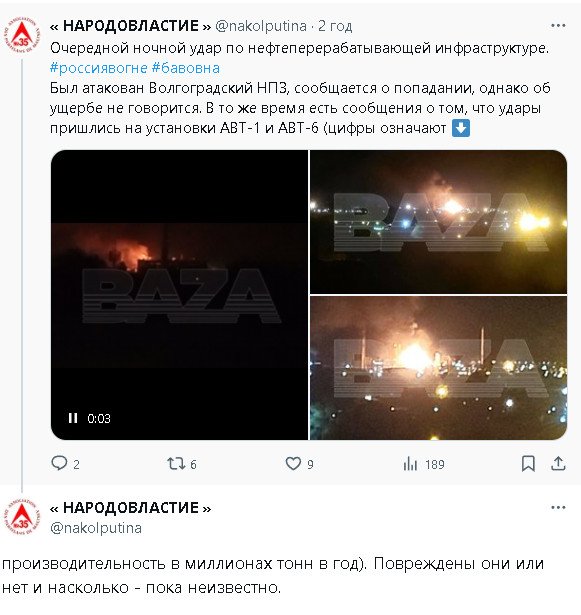Open profile avatar on the second tweet
581x615 pixels.
[x=22, y=517]
